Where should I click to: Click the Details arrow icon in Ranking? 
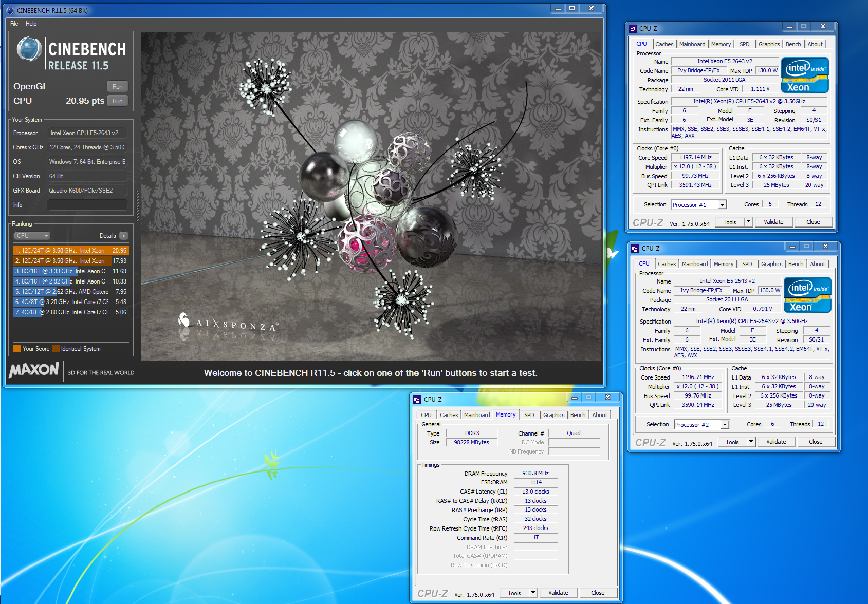pos(123,236)
